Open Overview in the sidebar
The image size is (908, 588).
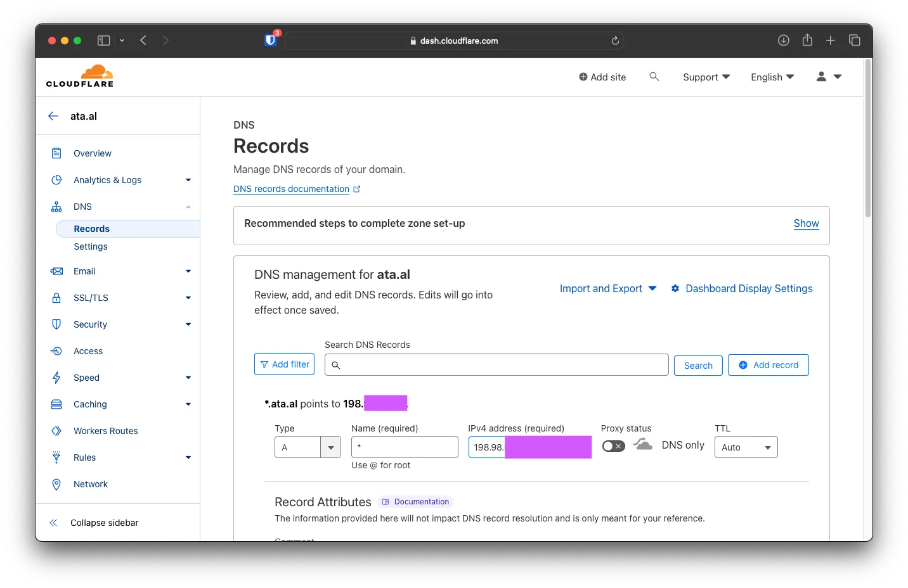tap(93, 153)
